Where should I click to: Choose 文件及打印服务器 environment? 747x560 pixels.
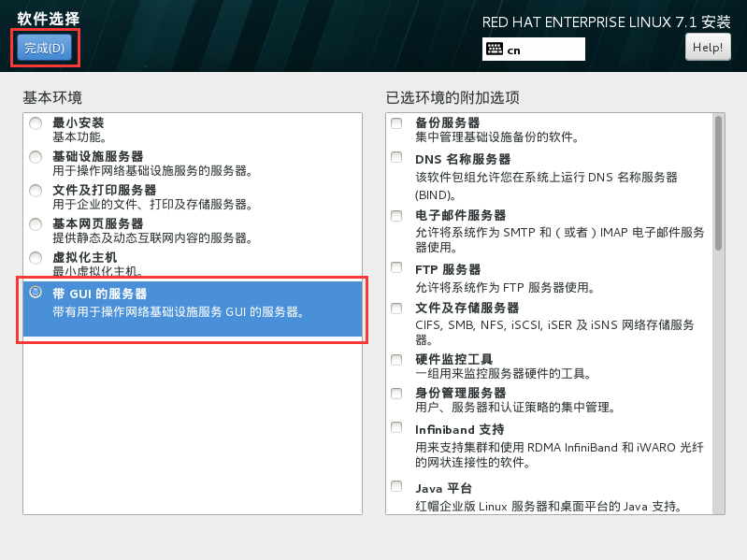tap(36, 191)
